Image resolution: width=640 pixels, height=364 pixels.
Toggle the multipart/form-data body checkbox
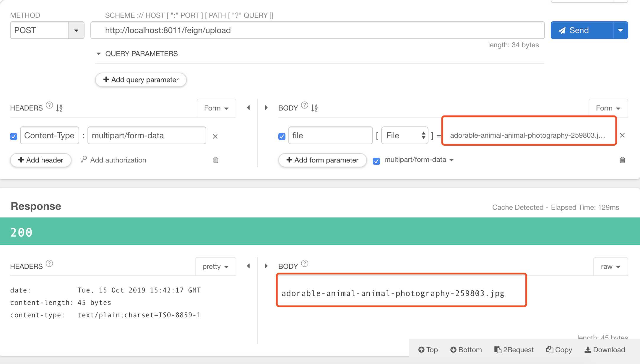click(x=376, y=160)
